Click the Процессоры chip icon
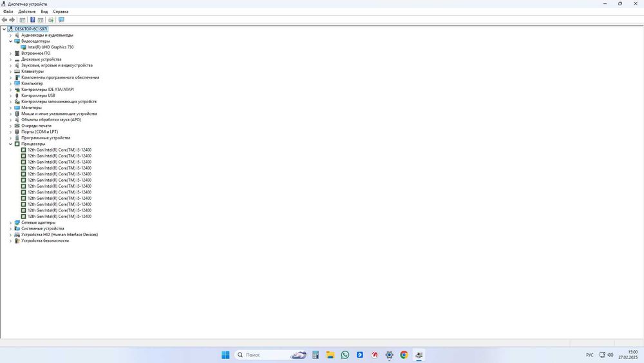The width and height of the screenshot is (644, 363). (x=17, y=144)
